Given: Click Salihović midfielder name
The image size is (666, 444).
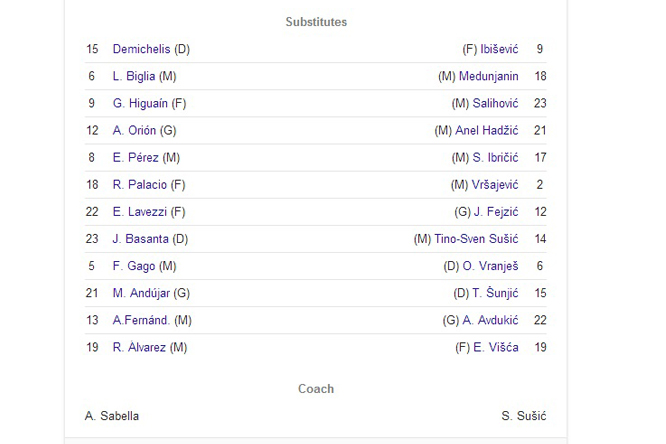Looking at the screenshot, I should tap(495, 104).
